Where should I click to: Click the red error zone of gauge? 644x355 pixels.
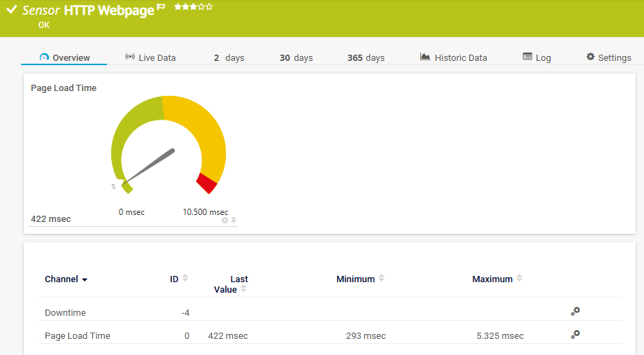pos(206,183)
